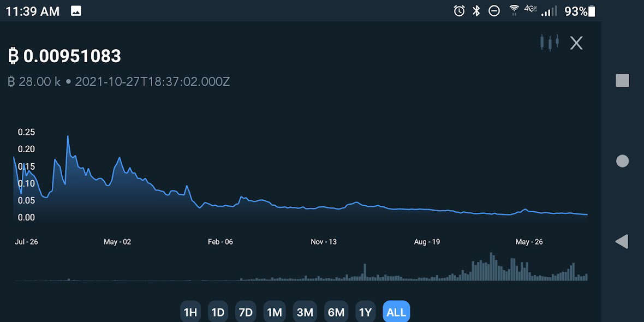Viewport: 644px width, 322px height.
Task: Tap the right end of the price line
Action: 587,214
